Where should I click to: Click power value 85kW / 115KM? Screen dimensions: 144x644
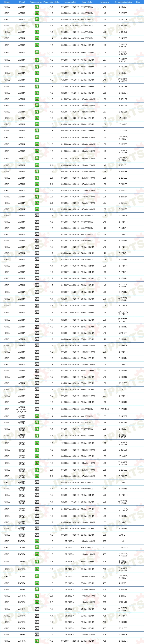87,569
